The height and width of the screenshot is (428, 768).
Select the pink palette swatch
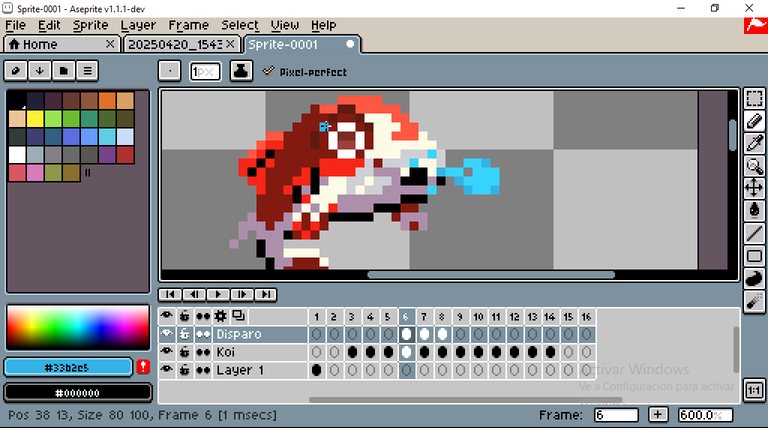[35, 173]
